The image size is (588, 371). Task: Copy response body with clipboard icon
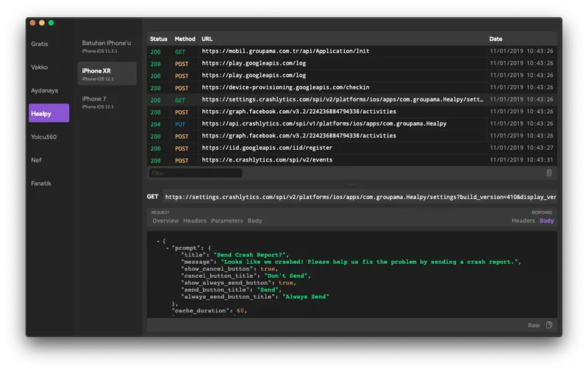(x=549, y=325)
